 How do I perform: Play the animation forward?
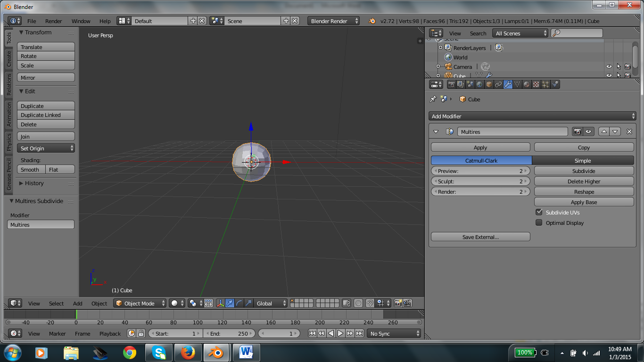tap(340, 333)
